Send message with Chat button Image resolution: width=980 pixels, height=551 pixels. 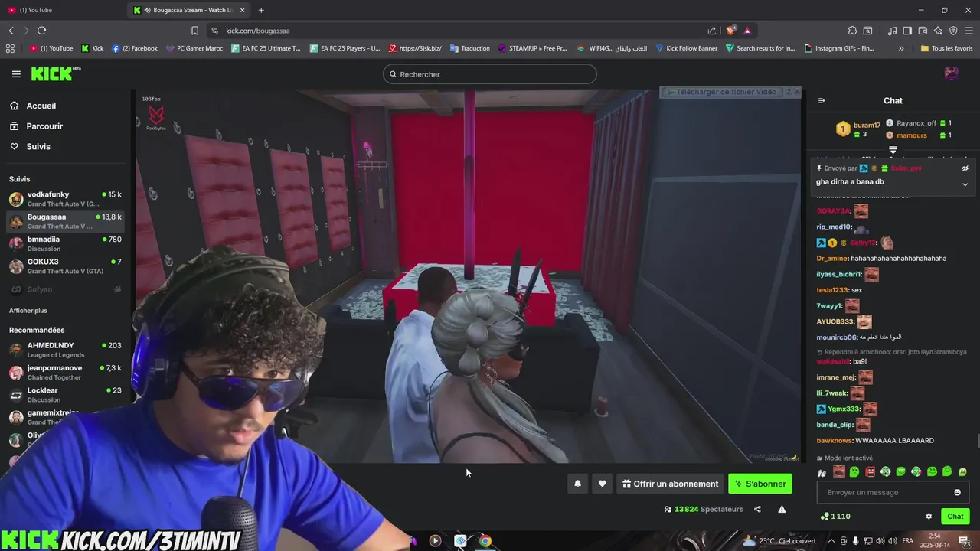[x=955, y=517]
